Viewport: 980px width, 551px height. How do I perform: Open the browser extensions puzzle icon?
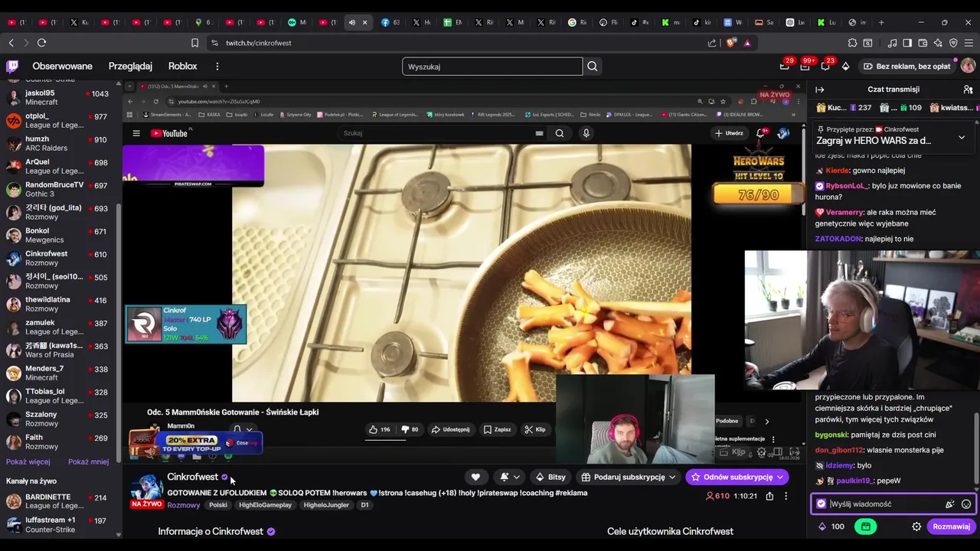852,43
